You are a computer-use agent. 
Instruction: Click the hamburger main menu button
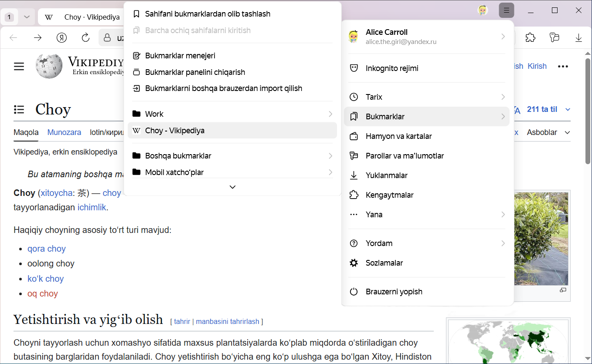[506, 10]
